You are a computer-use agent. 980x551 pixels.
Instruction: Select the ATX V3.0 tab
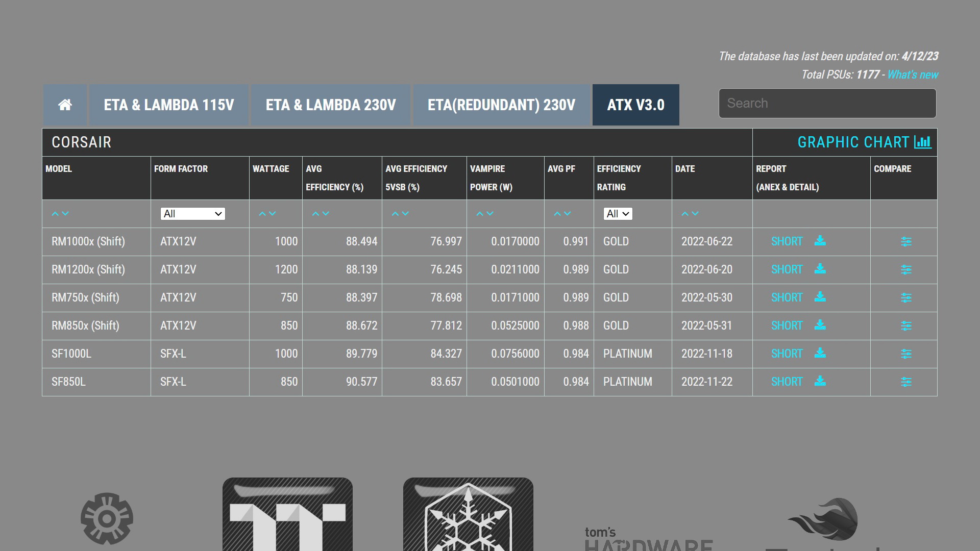635,105
